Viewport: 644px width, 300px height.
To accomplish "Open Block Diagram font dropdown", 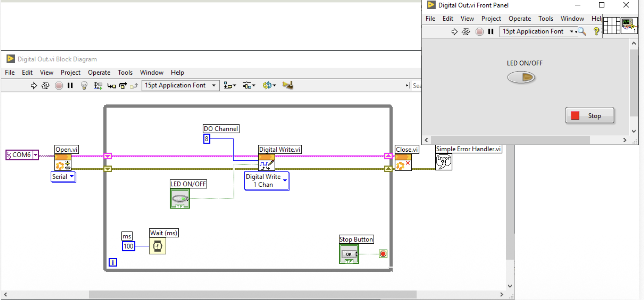I will (x=181, y=85).
